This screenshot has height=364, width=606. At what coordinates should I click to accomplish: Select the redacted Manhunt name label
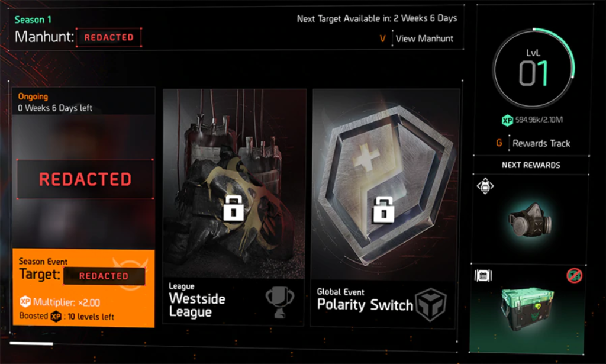point(109,37)
